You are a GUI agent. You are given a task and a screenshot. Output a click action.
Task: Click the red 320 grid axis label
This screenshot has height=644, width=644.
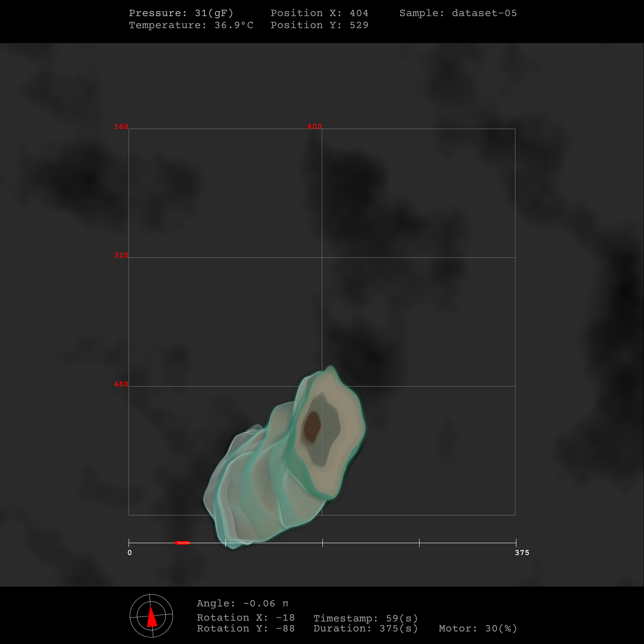click(121, 255)
